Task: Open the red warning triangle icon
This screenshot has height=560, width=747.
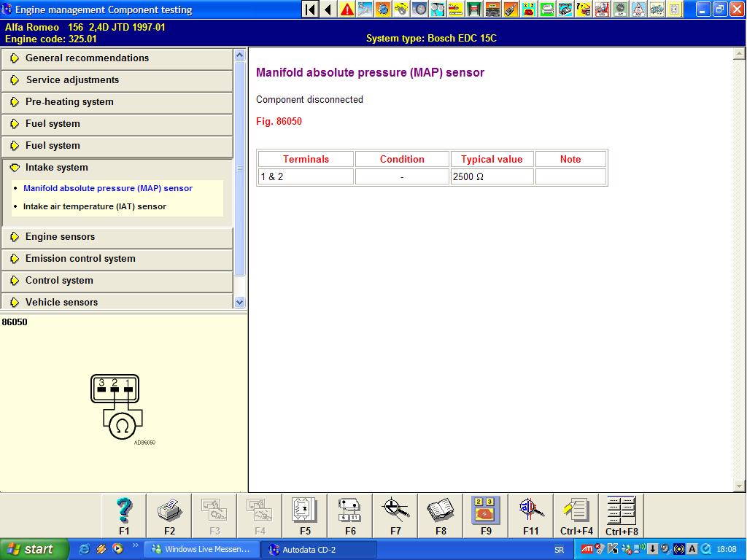Action: point(347,9)
